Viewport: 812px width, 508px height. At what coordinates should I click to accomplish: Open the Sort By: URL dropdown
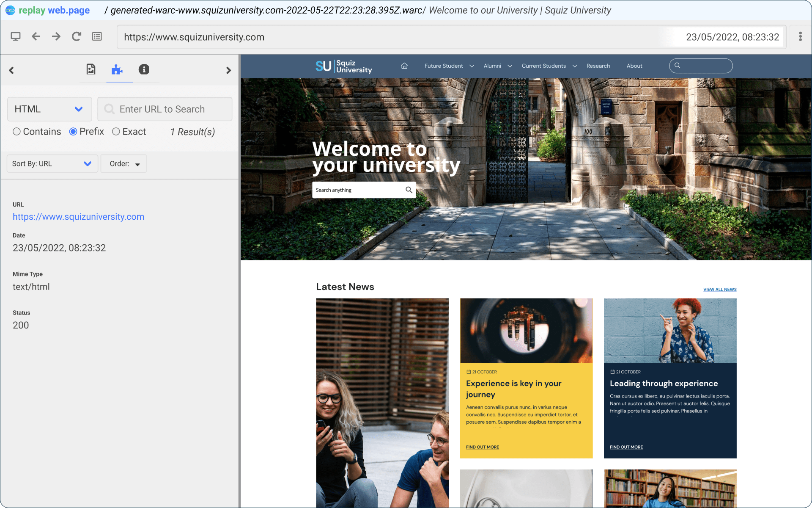[52, 164]
